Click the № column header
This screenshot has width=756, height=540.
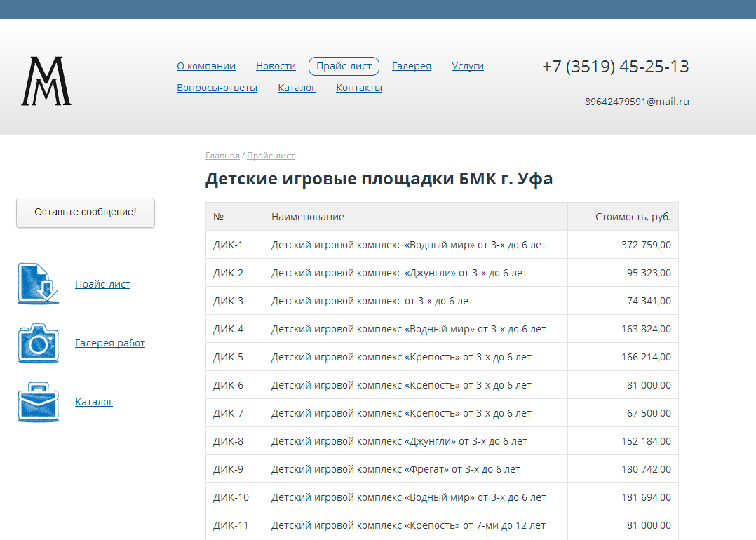[x=235, y=217]
